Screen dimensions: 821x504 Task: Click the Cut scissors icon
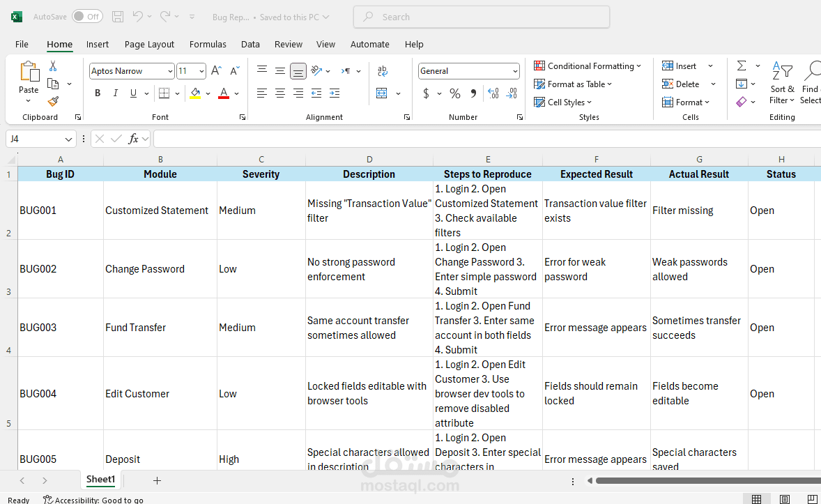coord(53,66)
